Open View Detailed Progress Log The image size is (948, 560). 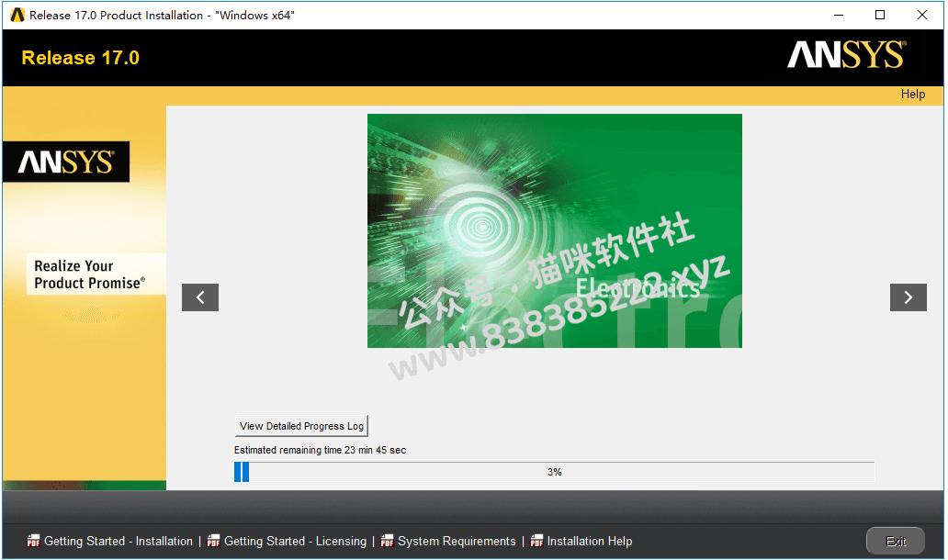[x=301, y=426]
